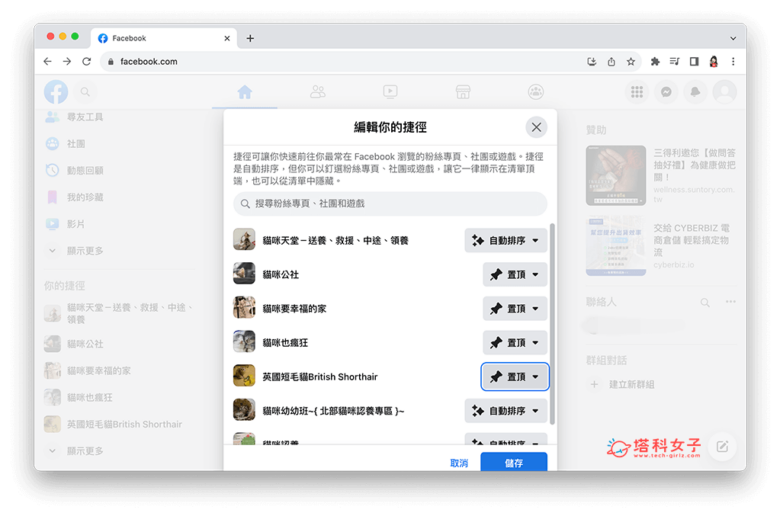The height and width of the screenshot is (516, 780).
Task: Open the Friends tab icon
Action: pos(318,92)
